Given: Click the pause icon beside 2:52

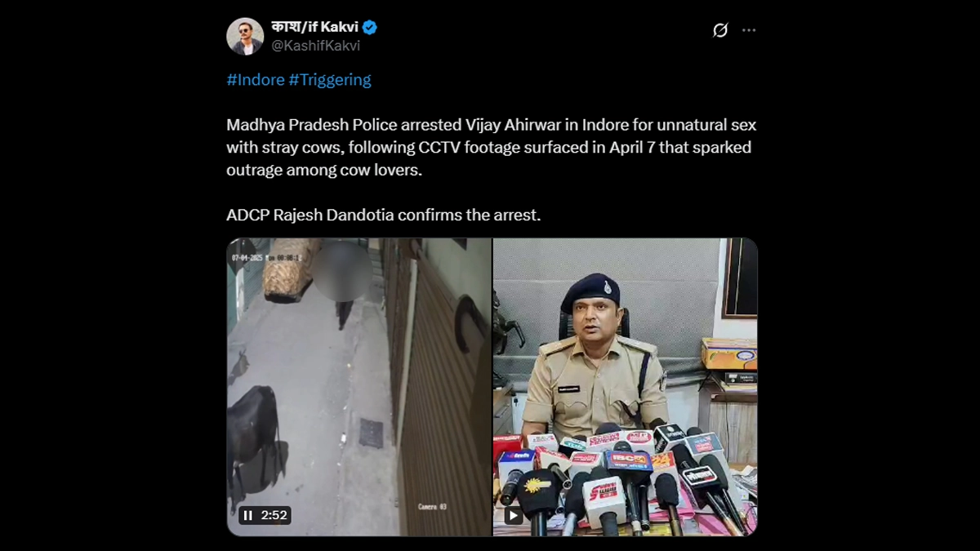Looking at the screenshot, I should [x=248, y=515].
